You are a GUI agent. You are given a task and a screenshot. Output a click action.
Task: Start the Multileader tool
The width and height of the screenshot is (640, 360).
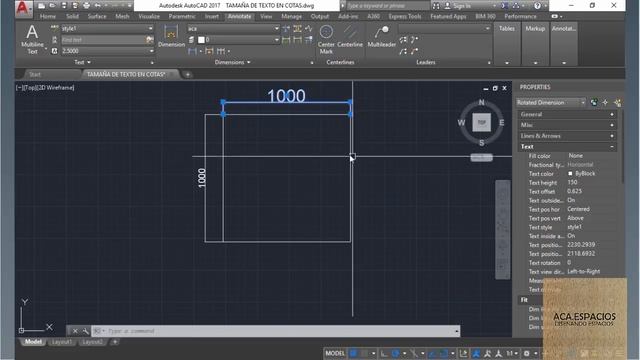pyautogui.click(x=382, y=36)
